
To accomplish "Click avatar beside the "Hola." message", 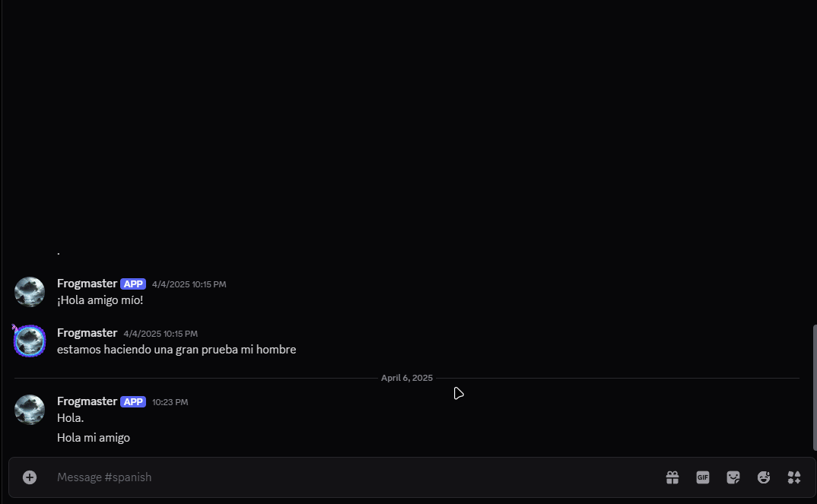I will click(x=30, y=410).
